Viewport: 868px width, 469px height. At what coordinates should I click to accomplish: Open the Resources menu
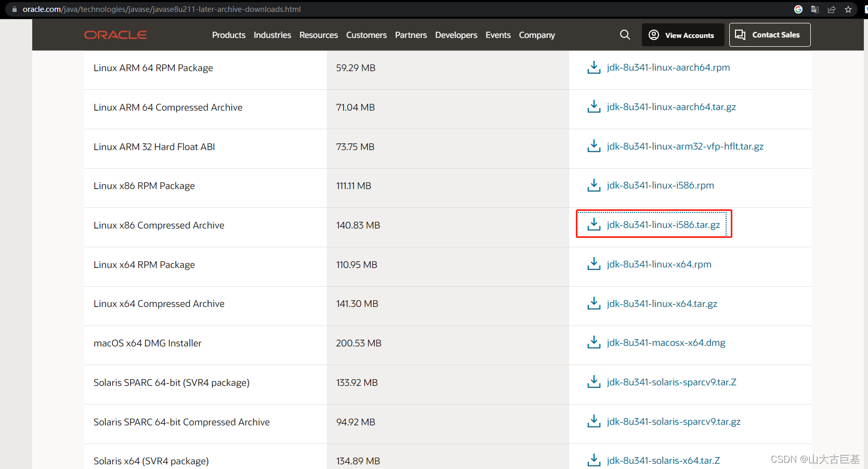click(x=319, y=35)
